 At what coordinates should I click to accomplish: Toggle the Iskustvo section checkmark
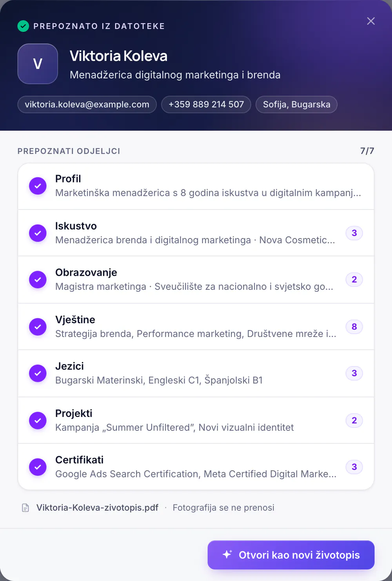[38, 233]
